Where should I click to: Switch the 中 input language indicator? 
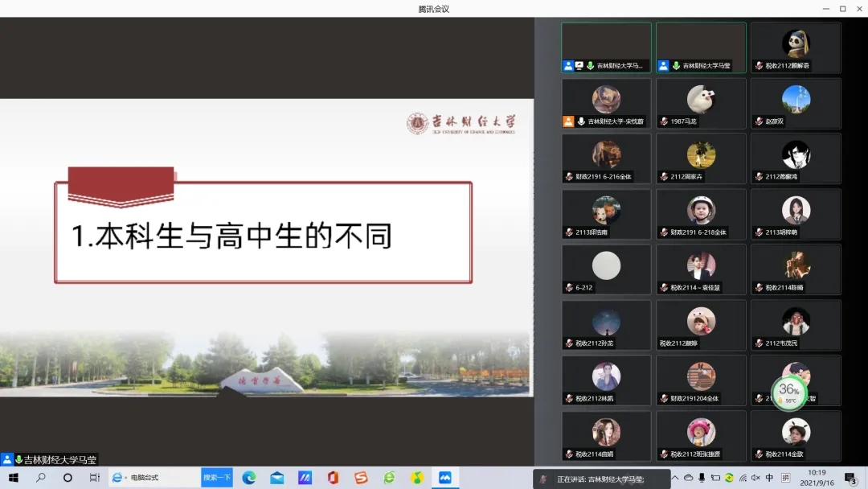pyautogui.click(x=770, y=478)
